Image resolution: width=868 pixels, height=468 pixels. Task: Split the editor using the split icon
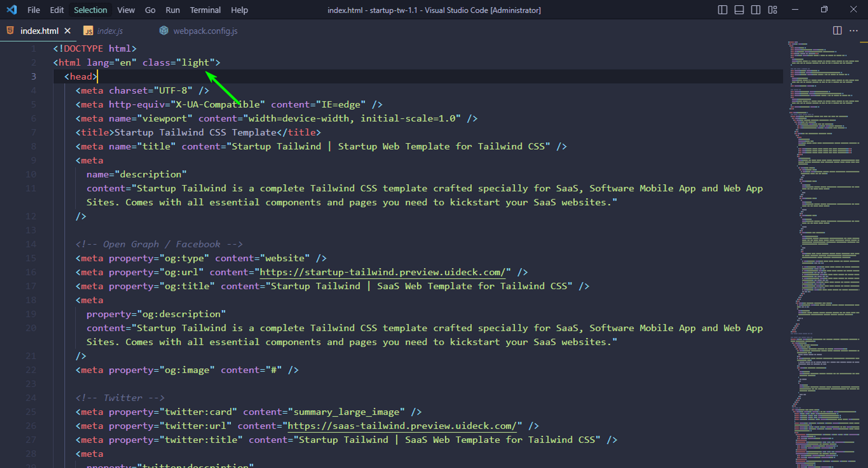click(837, 30)
